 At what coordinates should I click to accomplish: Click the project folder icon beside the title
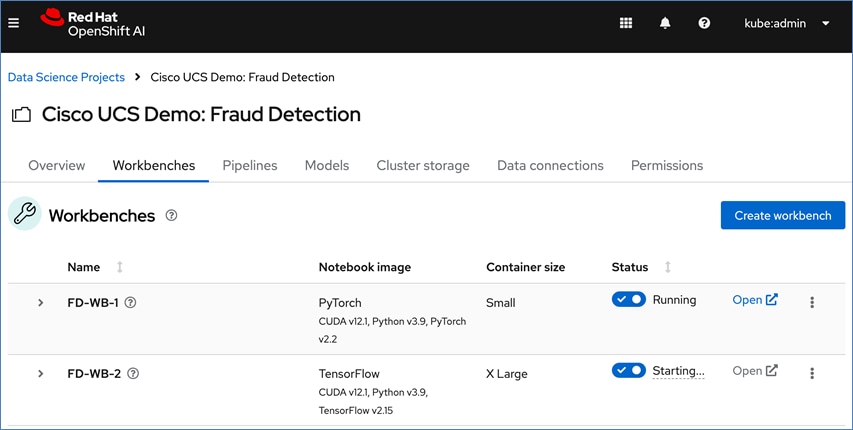(21, 115)
